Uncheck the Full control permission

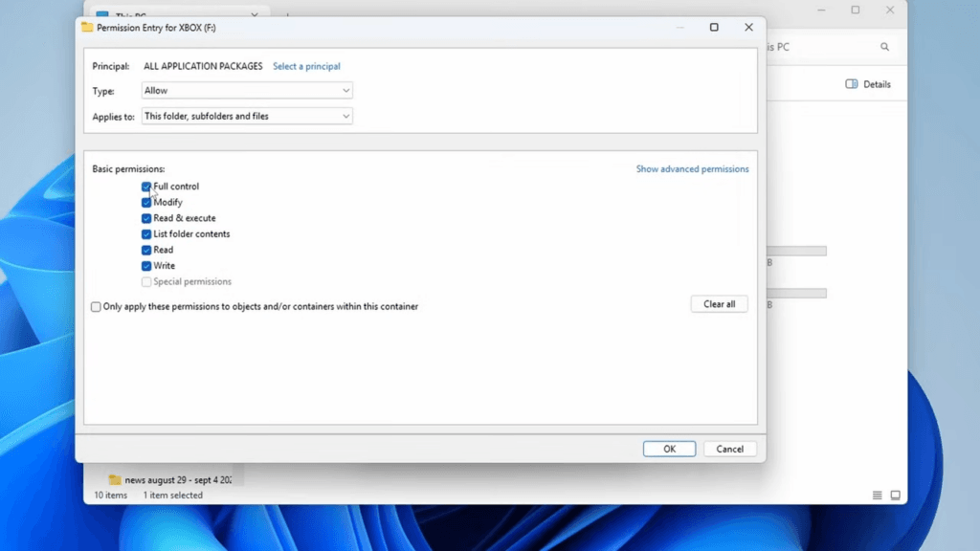tap(145, 186)
